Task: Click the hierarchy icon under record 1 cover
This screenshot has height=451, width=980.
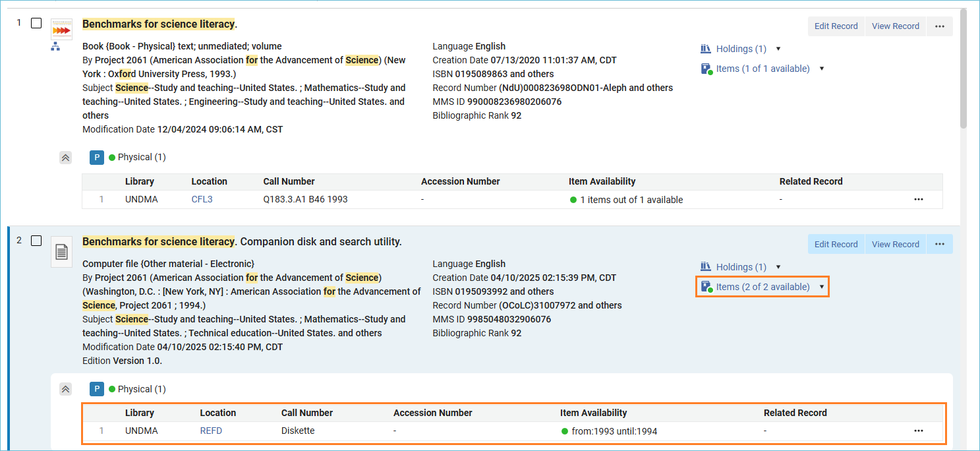Action: [55, 46]
